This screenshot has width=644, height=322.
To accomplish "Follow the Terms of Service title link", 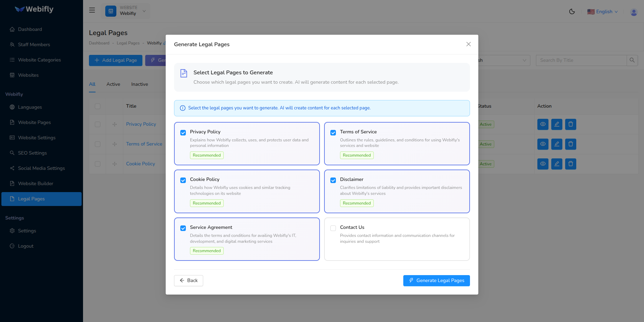I will click(144, 144).
